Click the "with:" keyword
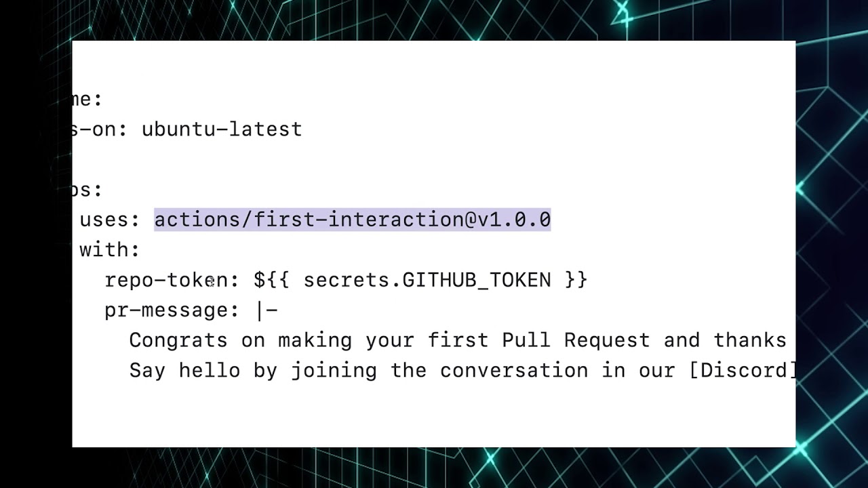 coord(109,250)
